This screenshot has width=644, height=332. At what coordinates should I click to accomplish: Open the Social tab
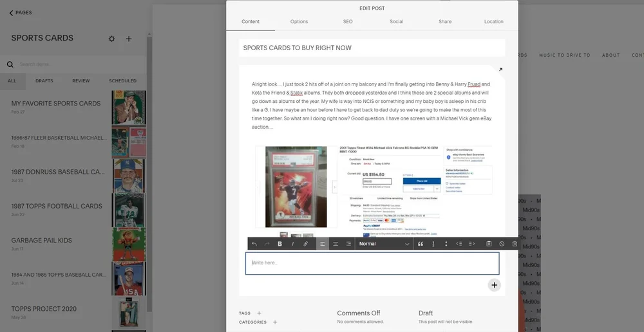pos(396,22)
